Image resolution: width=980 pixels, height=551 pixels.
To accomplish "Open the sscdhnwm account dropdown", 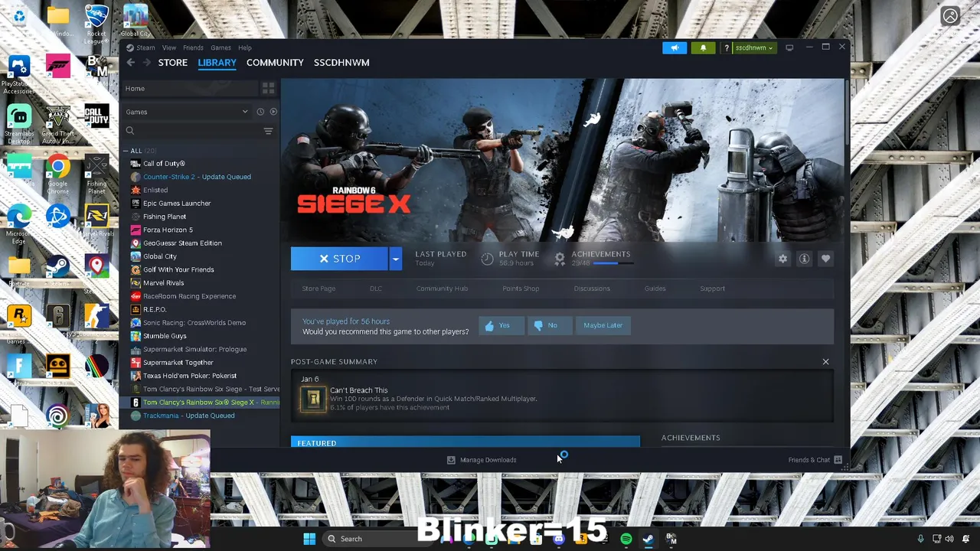I will click(754, 47).
